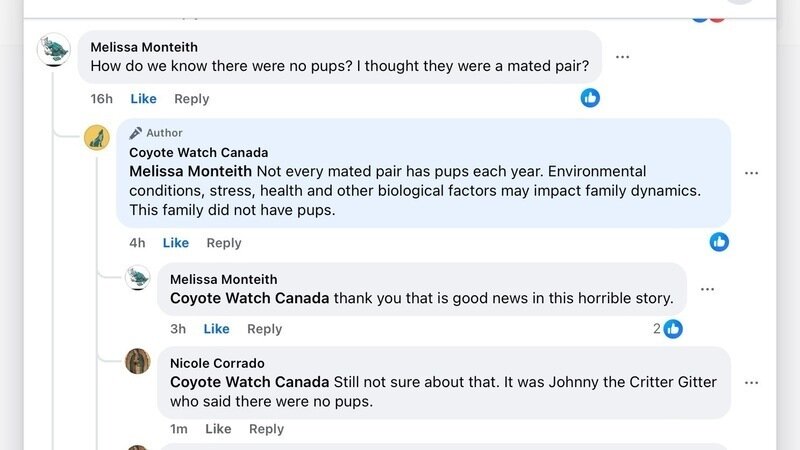The width and height of the screenshot is (800, 450).
Task: Click like reaction icon on Melissa's first comment
Action: 591,98
